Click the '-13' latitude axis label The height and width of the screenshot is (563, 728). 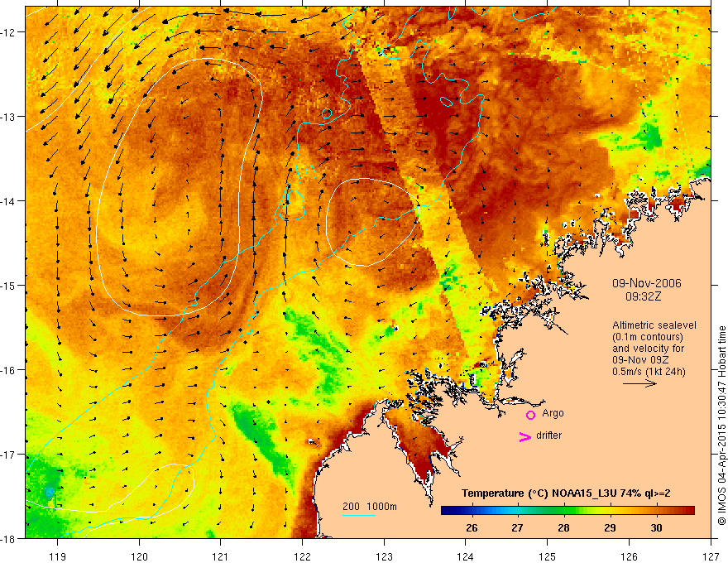(8, 117)
